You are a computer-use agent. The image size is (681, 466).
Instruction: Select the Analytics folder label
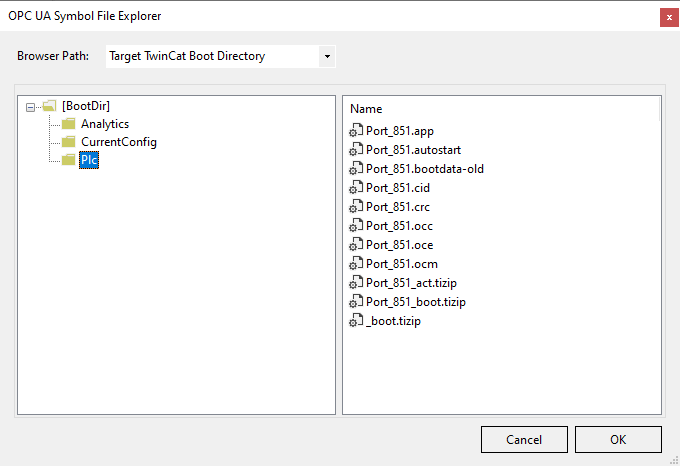click(105, 124)
